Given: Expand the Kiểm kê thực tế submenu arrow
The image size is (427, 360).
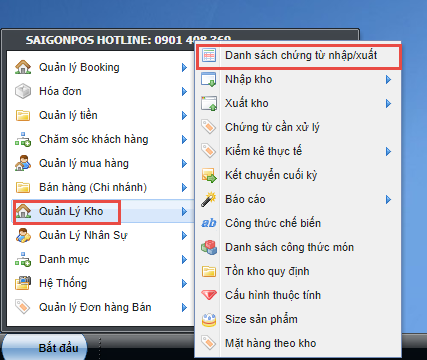Looking at the screenshot, I should click(388, 152).
